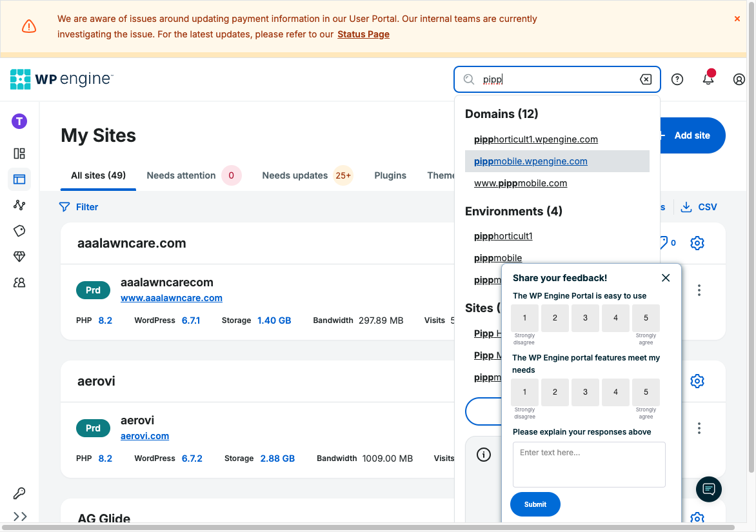
Task: Switch to the Plugins tab
Action: [x=390, y=175]
